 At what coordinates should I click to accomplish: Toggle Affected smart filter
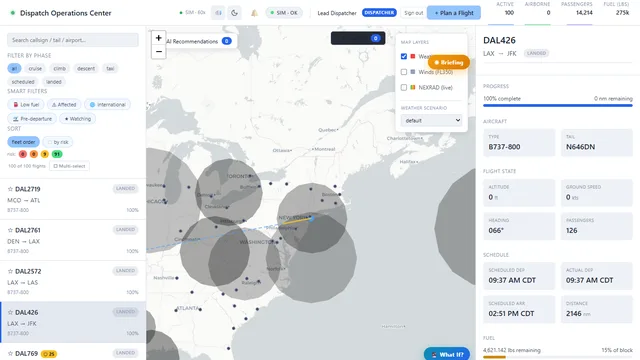pos(64,104)
